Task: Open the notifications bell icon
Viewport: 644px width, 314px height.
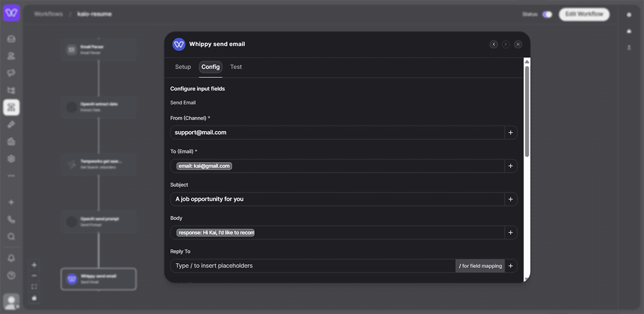Action: 11,258
